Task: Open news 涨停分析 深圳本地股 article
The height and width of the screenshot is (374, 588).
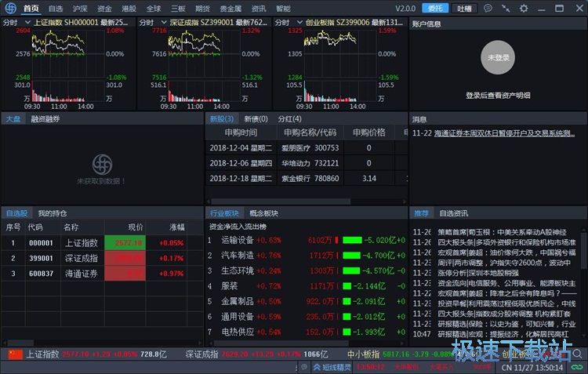Action: click(x=478, y=273)
